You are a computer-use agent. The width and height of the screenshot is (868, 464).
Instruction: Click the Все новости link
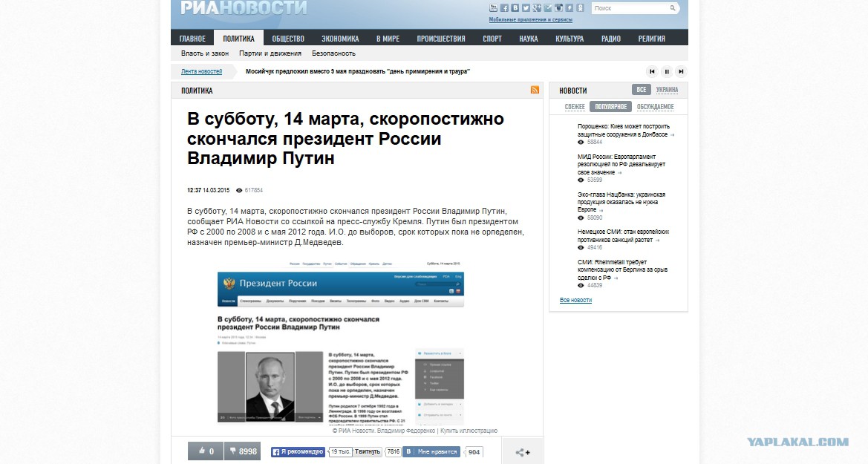coord(575,300)
